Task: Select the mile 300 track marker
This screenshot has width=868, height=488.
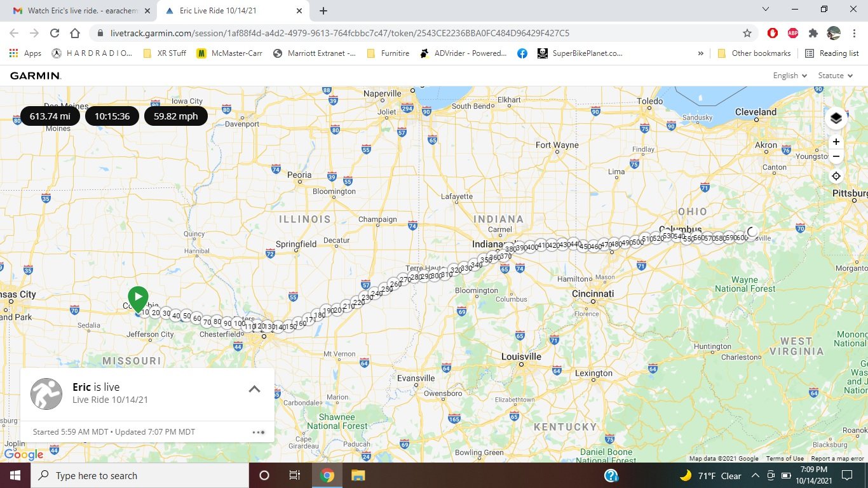Action: pos(436,276)
